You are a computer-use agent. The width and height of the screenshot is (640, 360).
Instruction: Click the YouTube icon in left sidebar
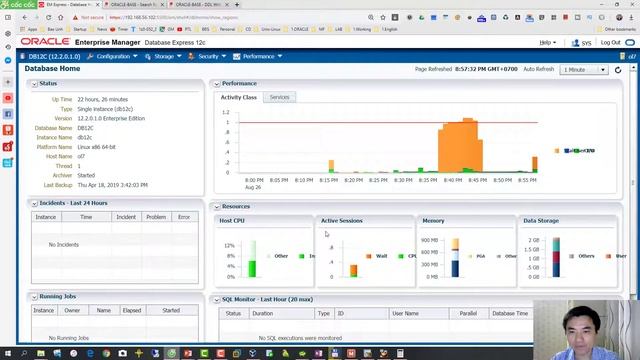tap(8, 98)
